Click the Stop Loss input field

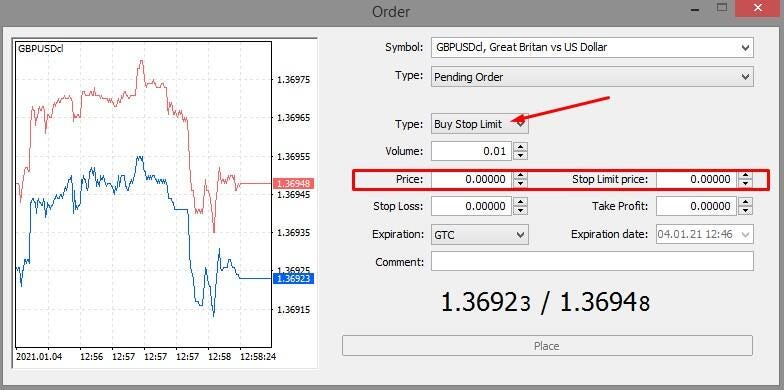472,206
